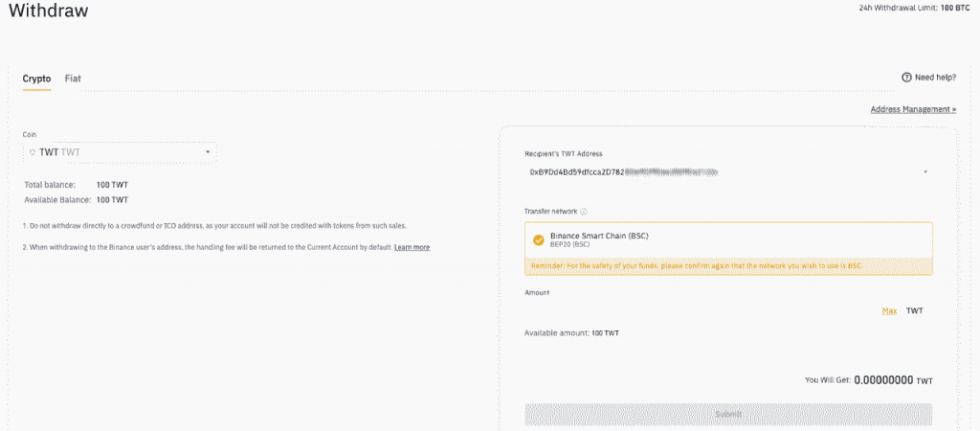Click the Transfer network info icon
The image size is (980, 431).
(584, 212)
